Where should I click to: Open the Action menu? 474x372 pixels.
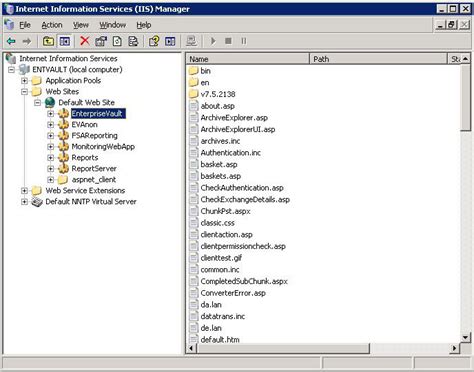coord(52,25)
